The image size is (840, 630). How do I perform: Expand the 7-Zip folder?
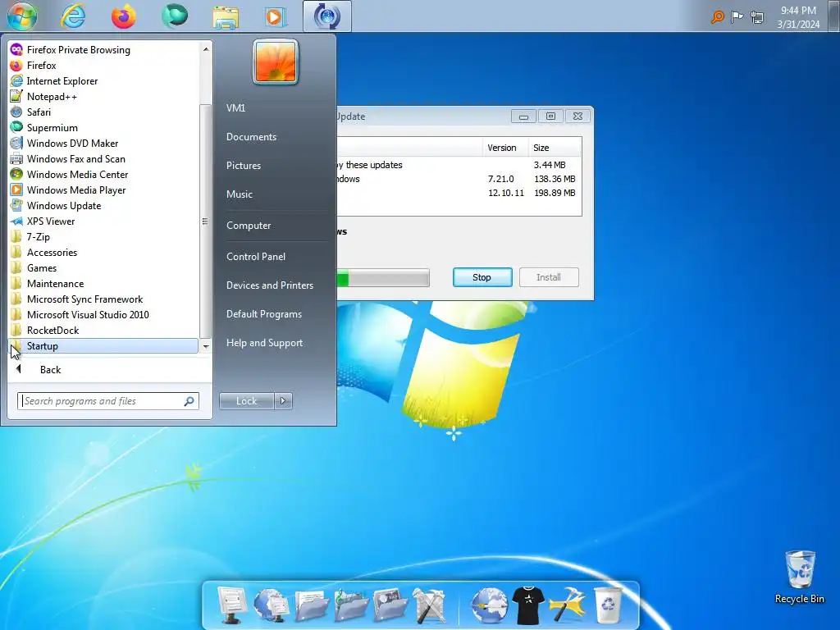pos(103,237)
